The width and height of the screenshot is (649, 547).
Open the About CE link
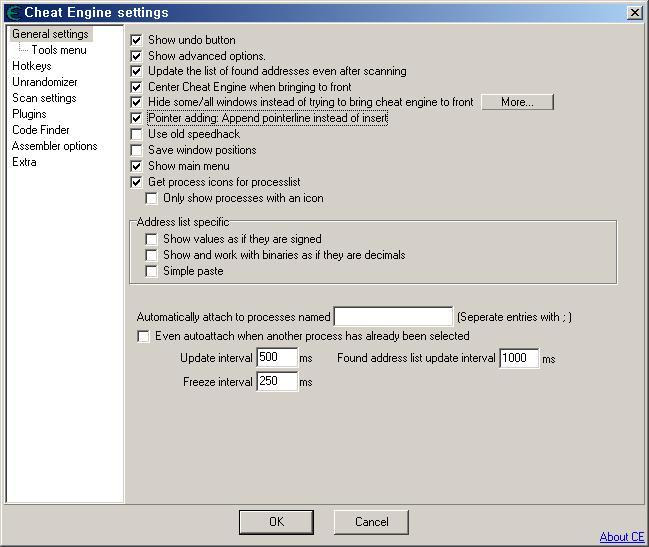pyautogui.click(x=622, y=537)
